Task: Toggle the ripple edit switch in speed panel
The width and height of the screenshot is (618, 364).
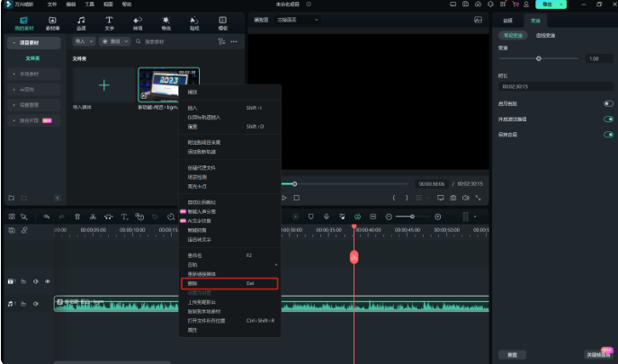Action: (608, 119)
